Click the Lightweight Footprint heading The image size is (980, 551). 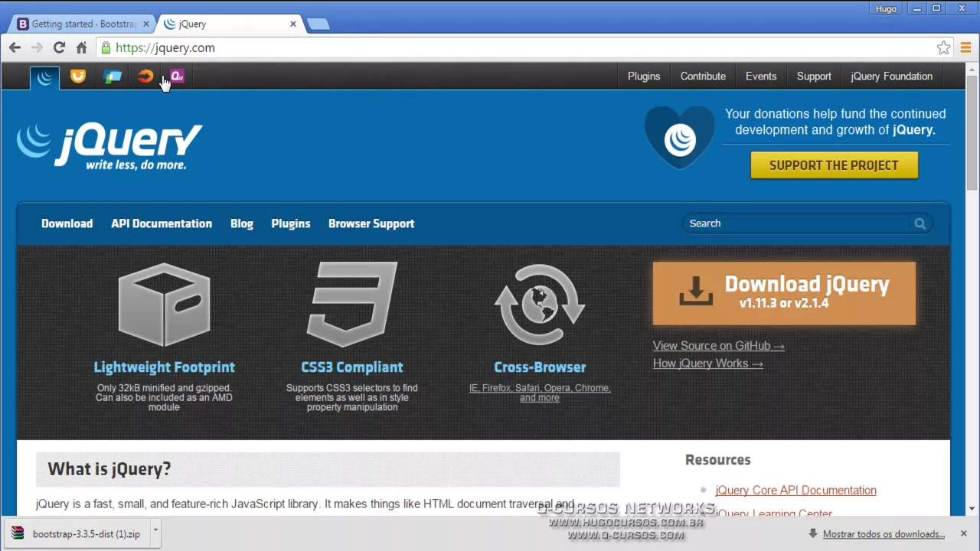pyautogui.click(x=164, y=367)
